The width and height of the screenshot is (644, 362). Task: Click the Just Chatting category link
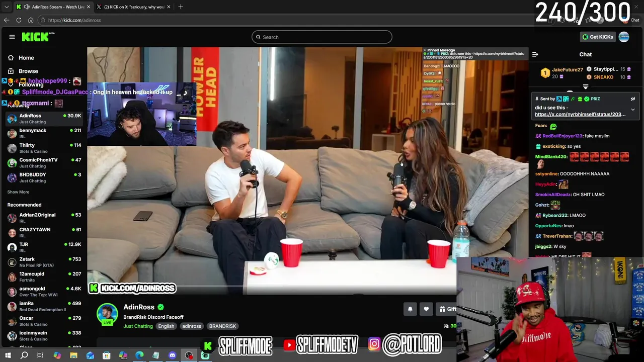[x=138, y=326]
